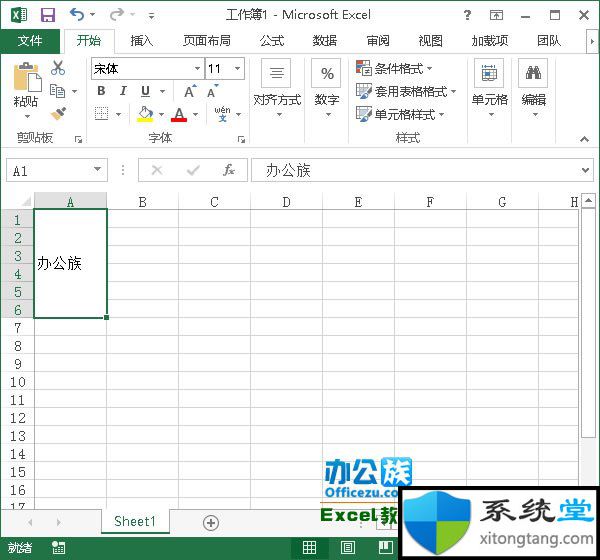
Task: Activate the Format Painter brush
Action: point(58,114)
